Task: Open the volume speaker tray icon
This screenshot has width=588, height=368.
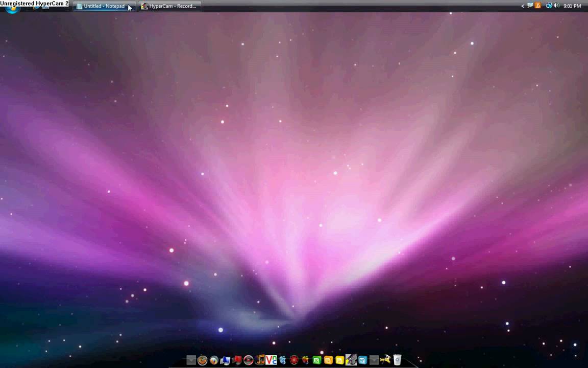Action: coord(556,6)
